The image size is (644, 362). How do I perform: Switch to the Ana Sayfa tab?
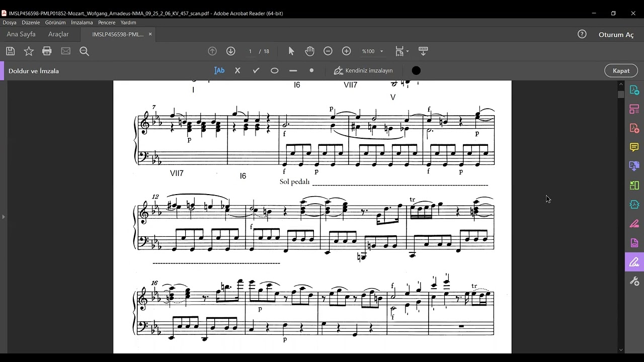tap(21, 34)
